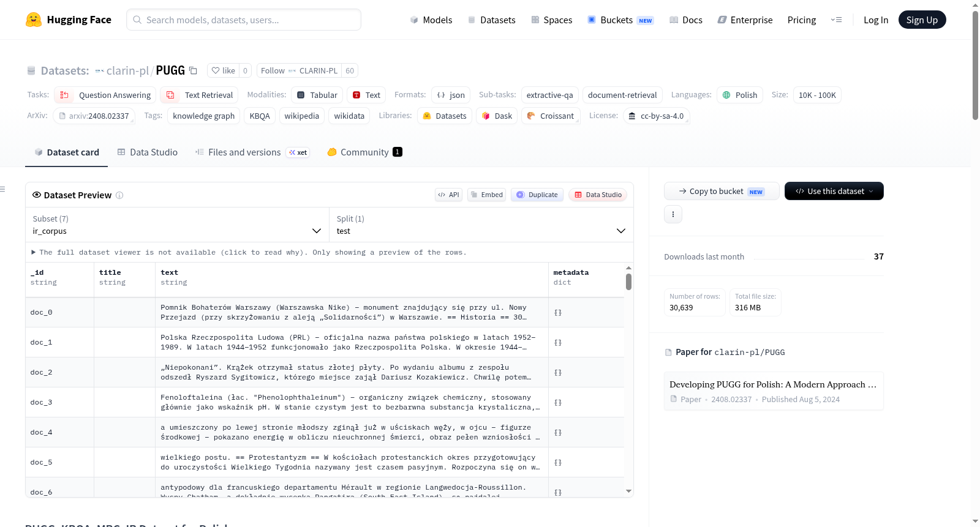Click the Duplicate button

point(537,195)
